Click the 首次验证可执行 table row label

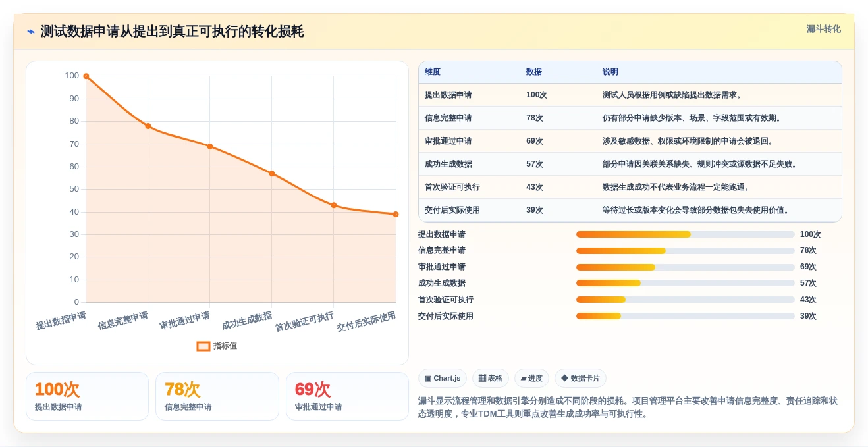[x=452, y=187]
